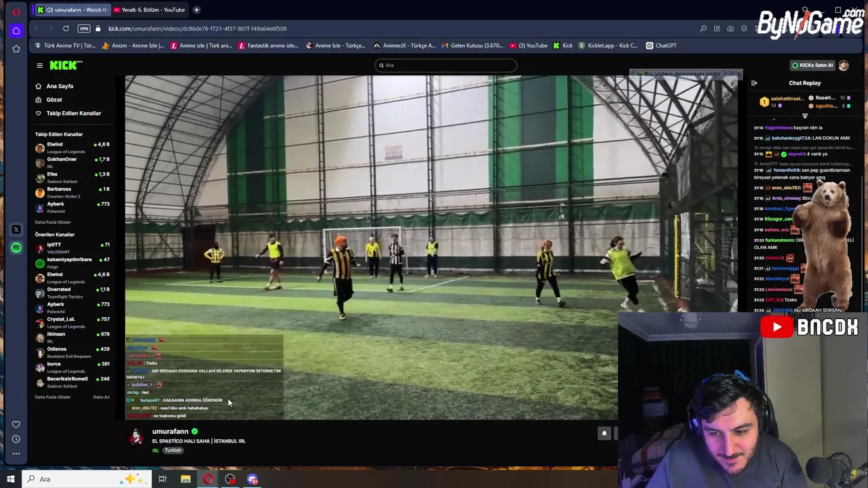This screenshot has width=868, height=488.
Task: Toggle the notification bell for umurafann
Action: click(604, 434)
